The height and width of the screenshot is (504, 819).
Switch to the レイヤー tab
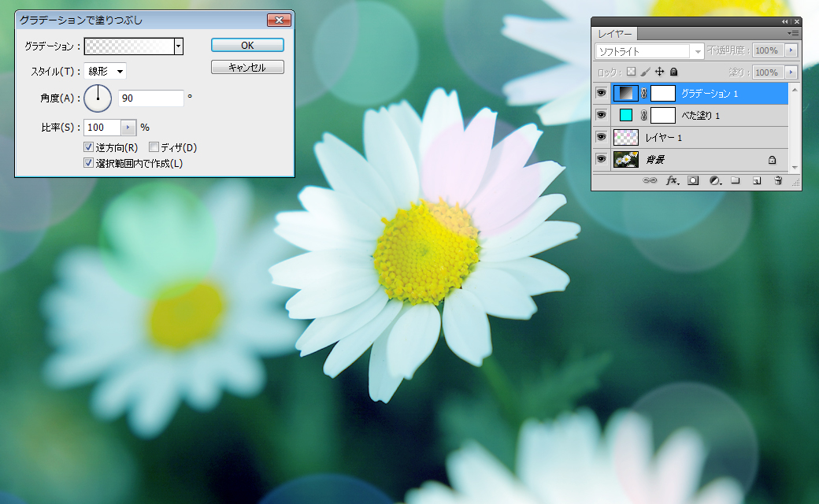point(615,33)
